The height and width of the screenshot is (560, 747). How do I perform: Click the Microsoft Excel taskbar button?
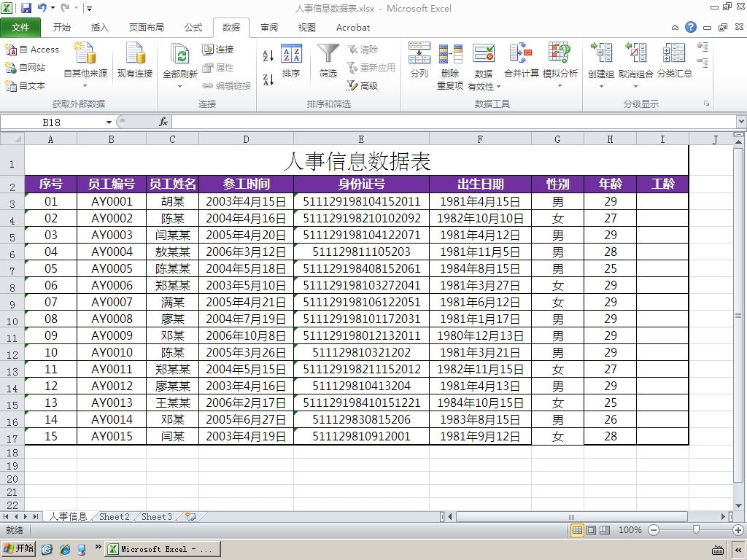pyautogui.click(x=163, y=549)
